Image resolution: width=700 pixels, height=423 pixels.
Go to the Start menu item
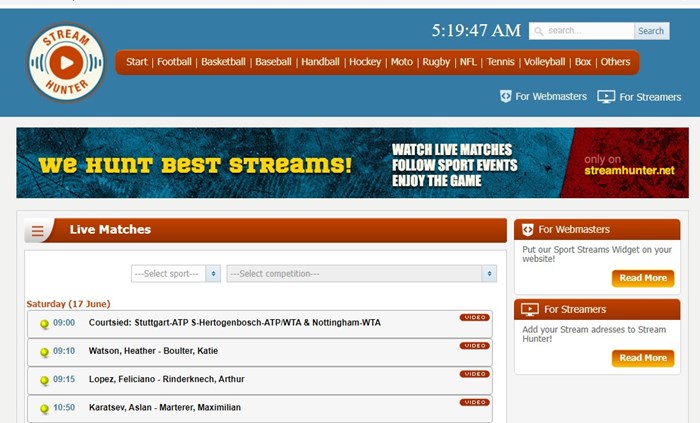[136, 62]
